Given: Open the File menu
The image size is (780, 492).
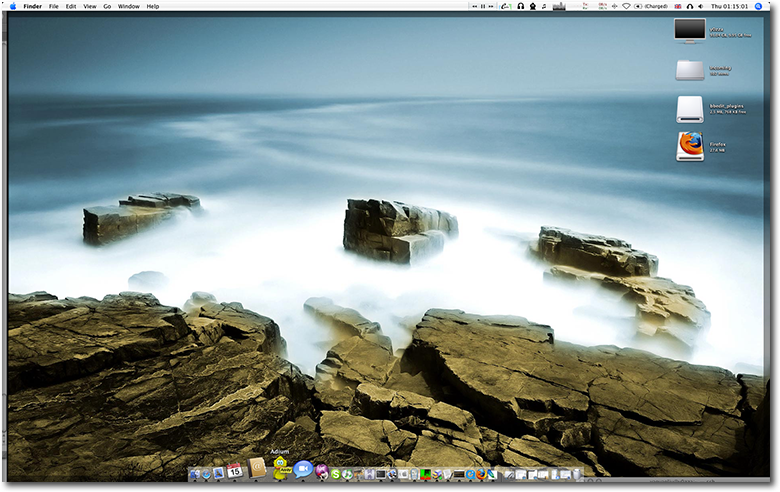Looking at the screenshot, I should tap(53, 6).
